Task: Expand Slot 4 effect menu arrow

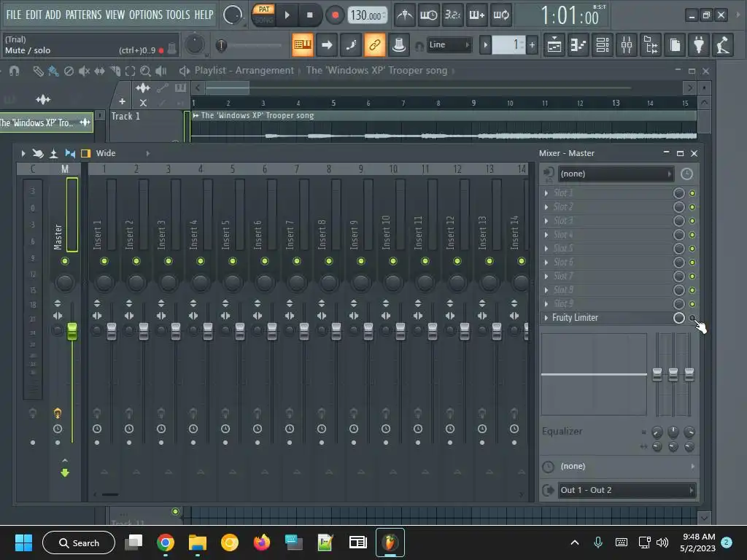Action: [x=546, y=234]
